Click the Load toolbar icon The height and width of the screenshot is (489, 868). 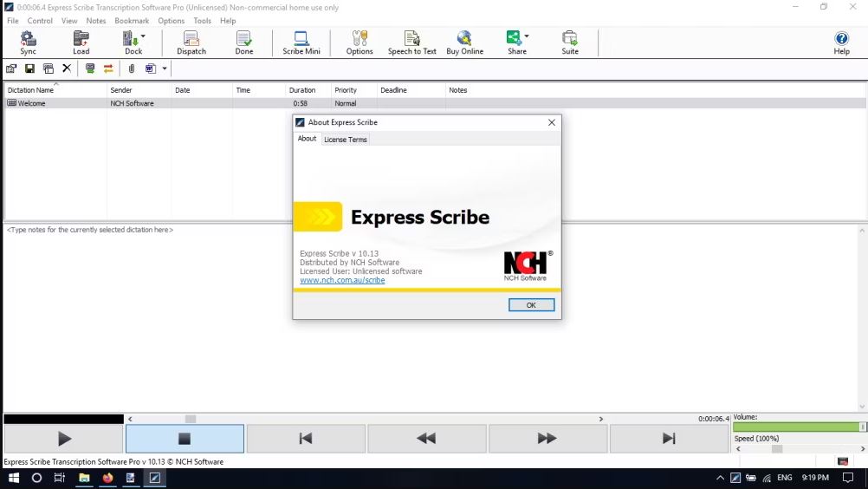pyautogui.click(x=81, y=42)
